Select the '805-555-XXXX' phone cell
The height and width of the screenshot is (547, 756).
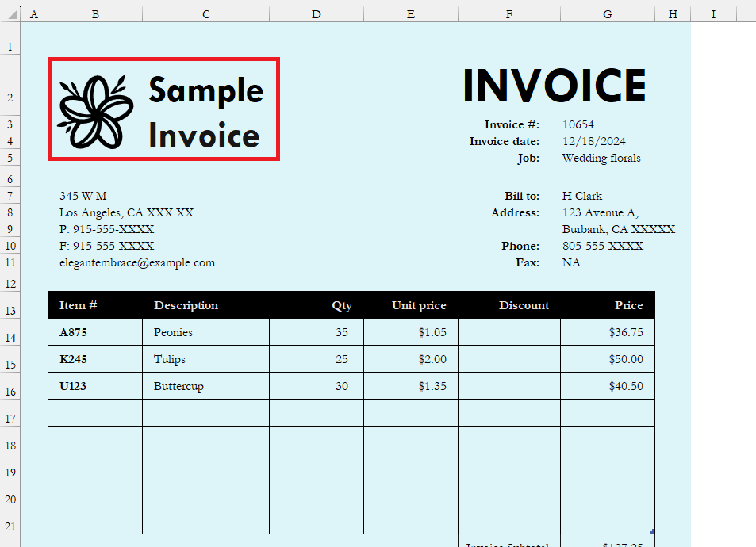[x=603, y=246]
